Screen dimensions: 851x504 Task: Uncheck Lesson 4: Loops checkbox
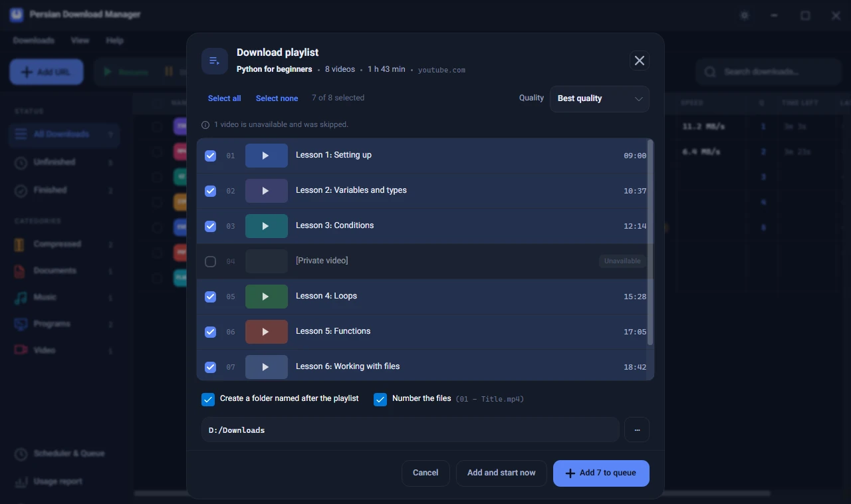pyautogui.click(x=210, y=297)
